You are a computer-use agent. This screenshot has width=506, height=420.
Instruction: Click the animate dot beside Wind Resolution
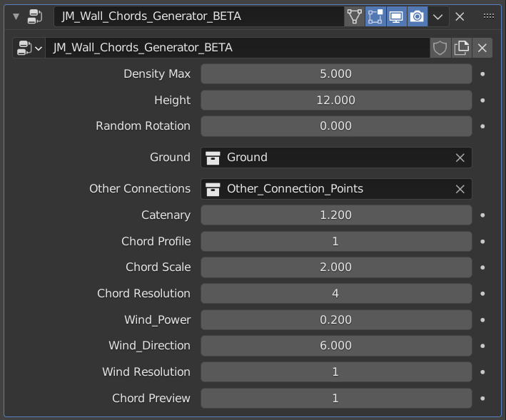(482, 372)
